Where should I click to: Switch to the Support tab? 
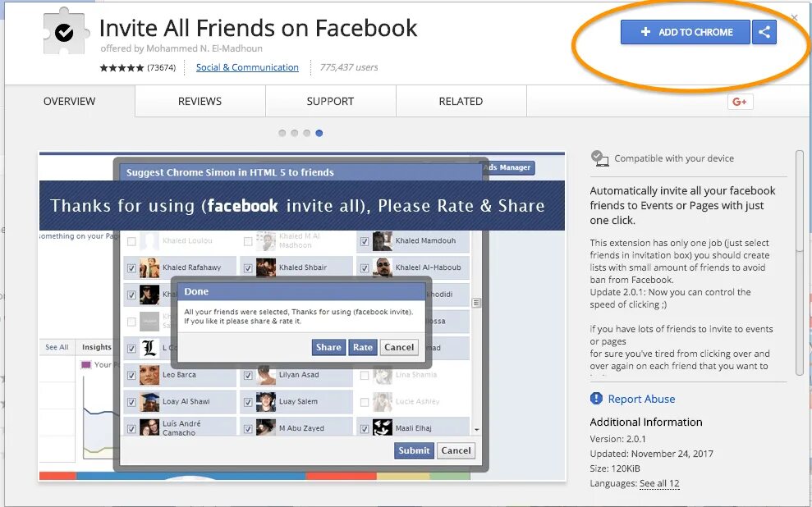point(330,101)
